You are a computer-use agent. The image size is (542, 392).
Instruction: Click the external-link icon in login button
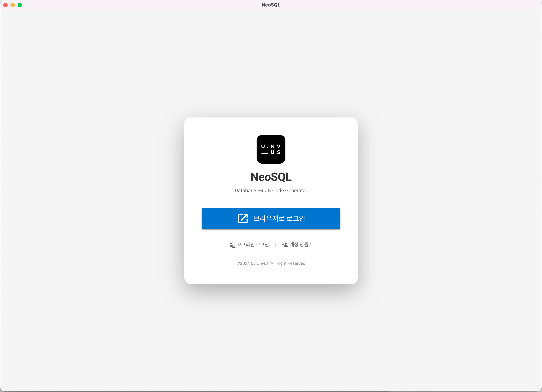point(243,218)
